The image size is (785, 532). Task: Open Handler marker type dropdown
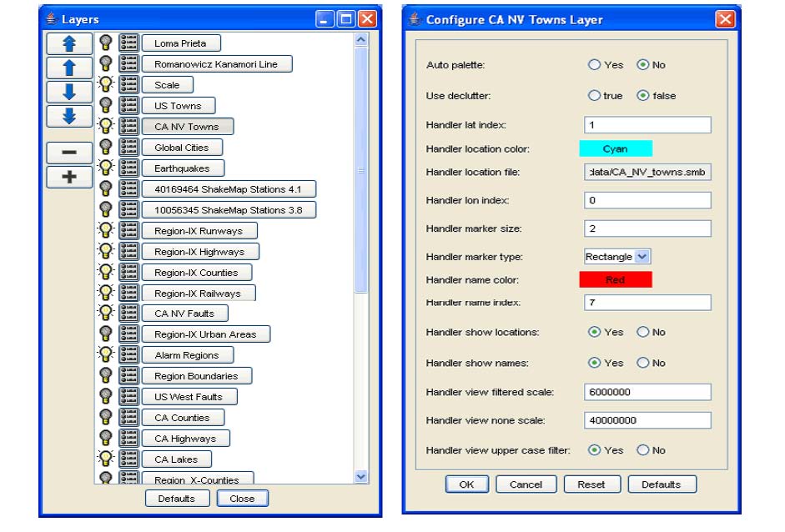pyautogui.click(x=617, y=256)
